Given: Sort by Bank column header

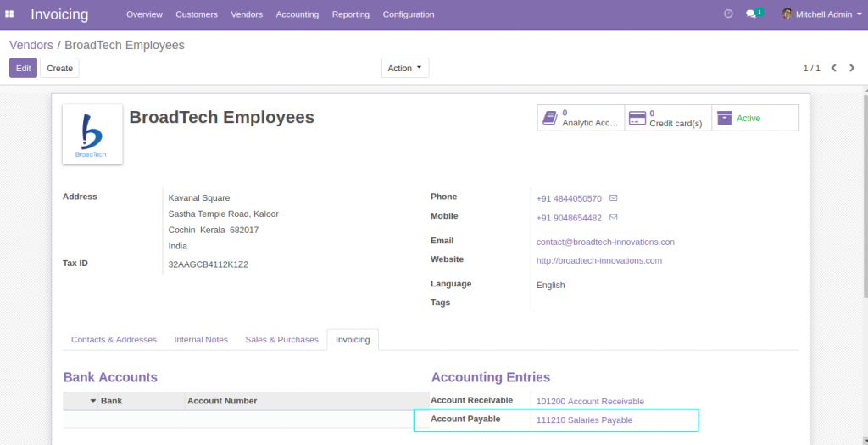Looking at the screenshot, I should 142,401.
